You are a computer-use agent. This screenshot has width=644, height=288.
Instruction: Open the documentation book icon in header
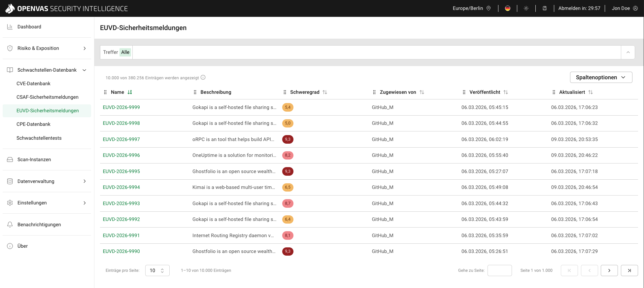pyautogui.click(x=545, y=8)
